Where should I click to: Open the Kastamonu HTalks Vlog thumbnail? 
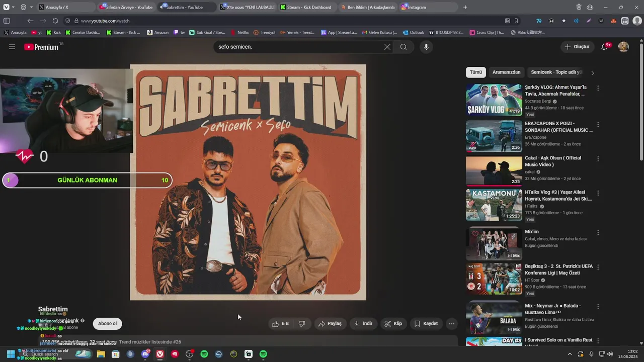[494, 205]
